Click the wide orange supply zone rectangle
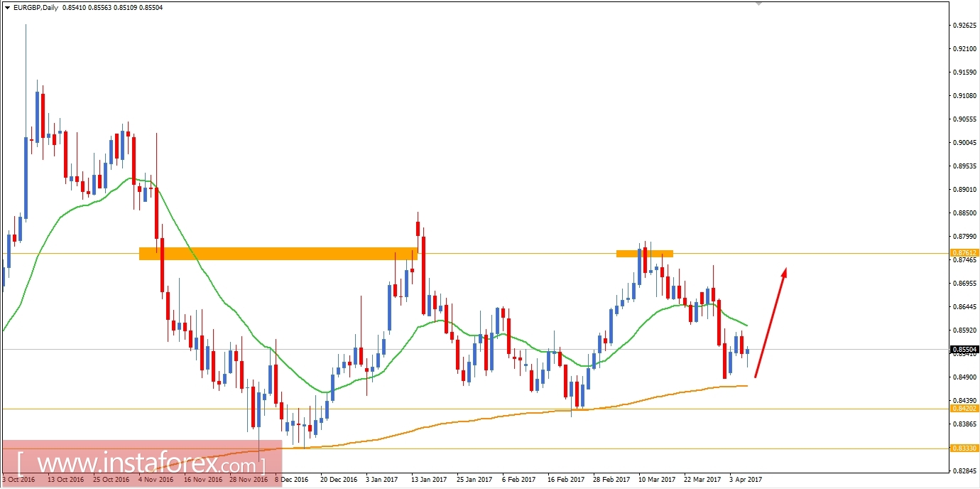This screenshot has height=489, width=980. click(x=277, y=252)
